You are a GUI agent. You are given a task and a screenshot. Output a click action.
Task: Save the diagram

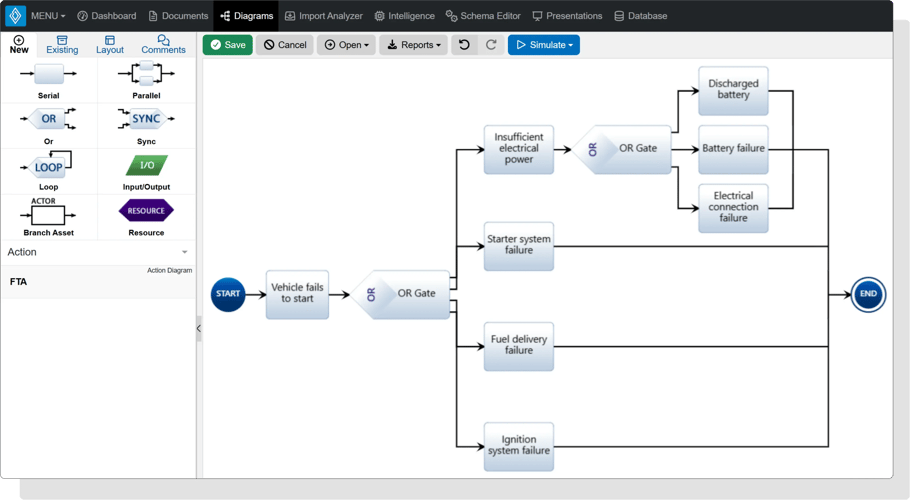click(228, 45)
